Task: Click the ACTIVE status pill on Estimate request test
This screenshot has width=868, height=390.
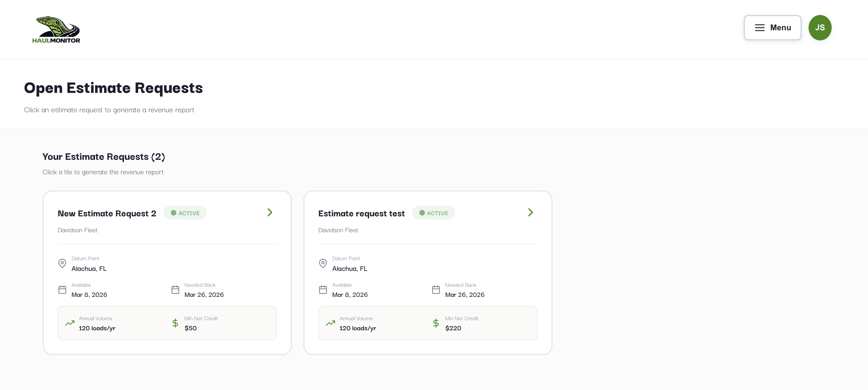Action: (x=434, y=213)
